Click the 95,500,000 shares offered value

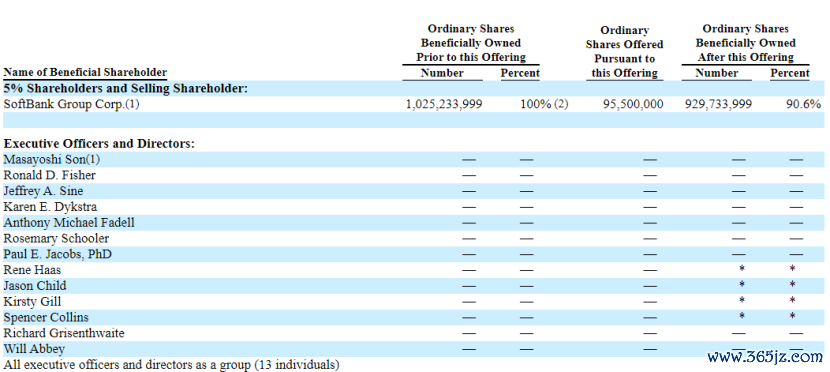[633, 104]
